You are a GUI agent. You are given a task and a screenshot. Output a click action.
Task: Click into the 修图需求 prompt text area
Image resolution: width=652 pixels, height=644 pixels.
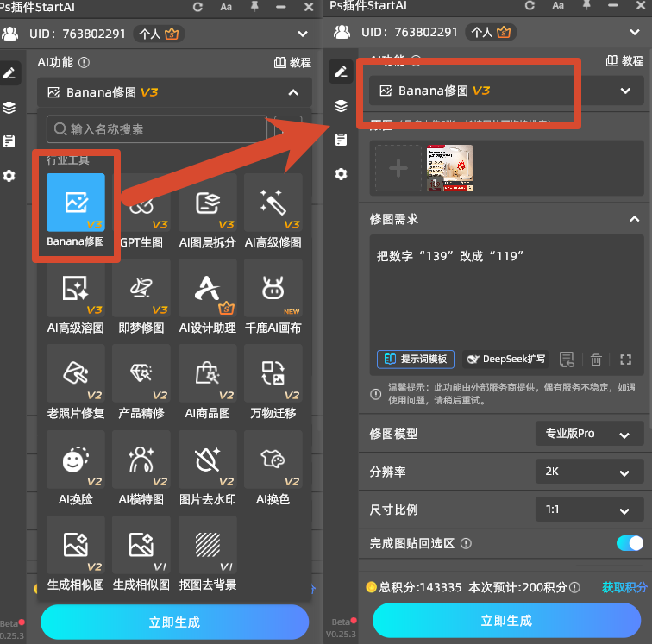pos(506,291)
